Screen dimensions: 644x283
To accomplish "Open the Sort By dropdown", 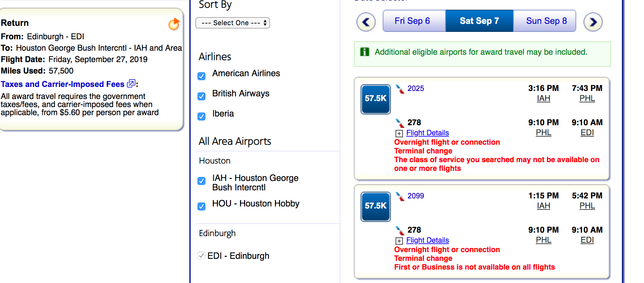I will (x=232, y=23).
